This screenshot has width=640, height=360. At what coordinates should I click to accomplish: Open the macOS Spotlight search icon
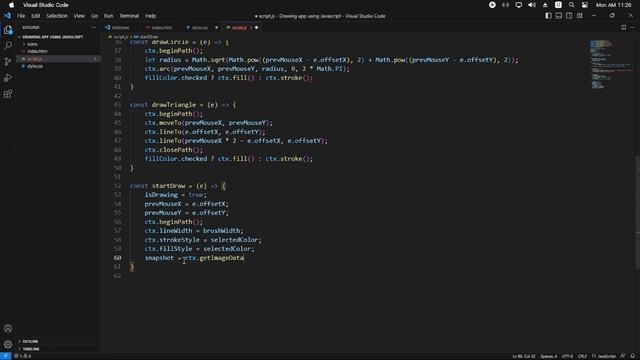[571, 5]
